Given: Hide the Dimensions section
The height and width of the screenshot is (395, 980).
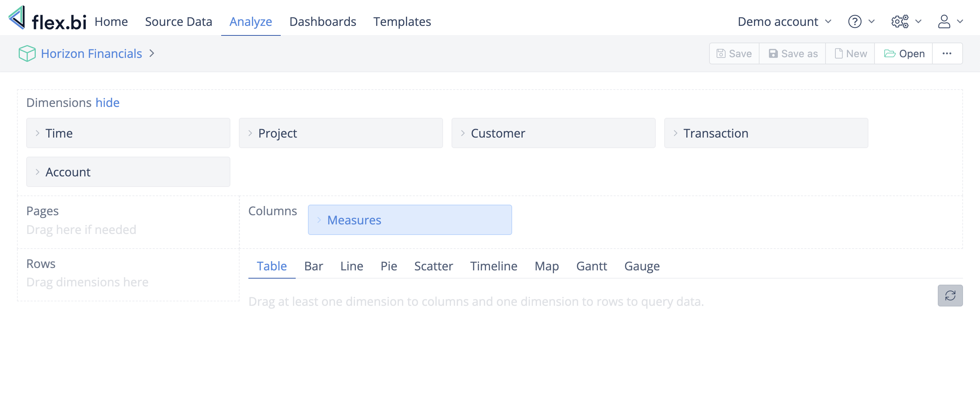Looking at the screenshot, I should (107, 103).
